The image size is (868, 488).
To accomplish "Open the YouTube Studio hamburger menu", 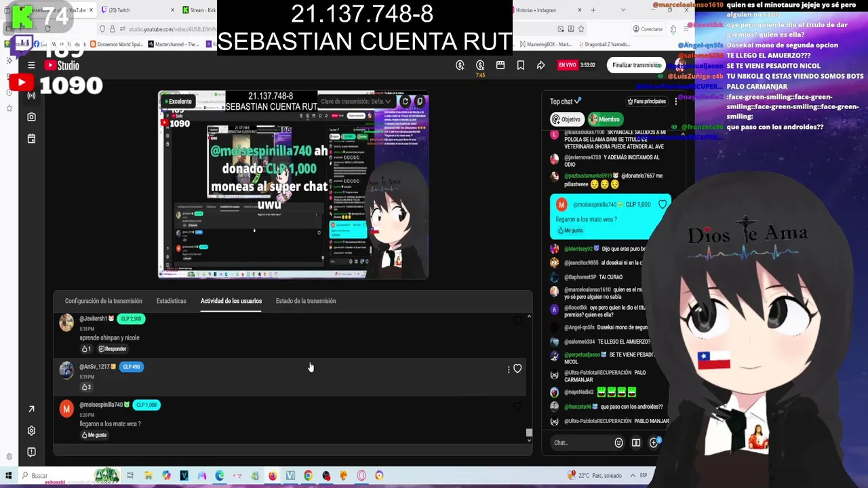I will 31,65.
